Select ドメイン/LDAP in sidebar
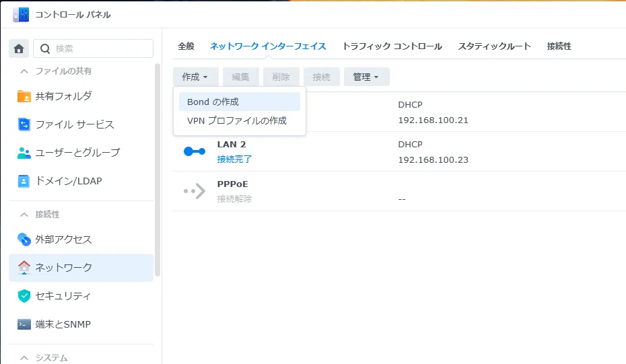Viewport: 626px width, 364px height. [81, 181]
